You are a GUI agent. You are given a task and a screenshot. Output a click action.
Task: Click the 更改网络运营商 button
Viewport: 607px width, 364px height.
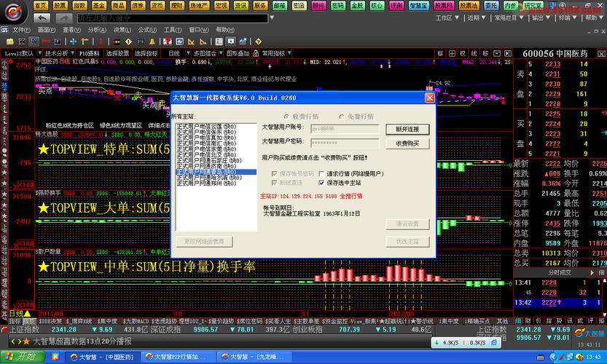204,242
